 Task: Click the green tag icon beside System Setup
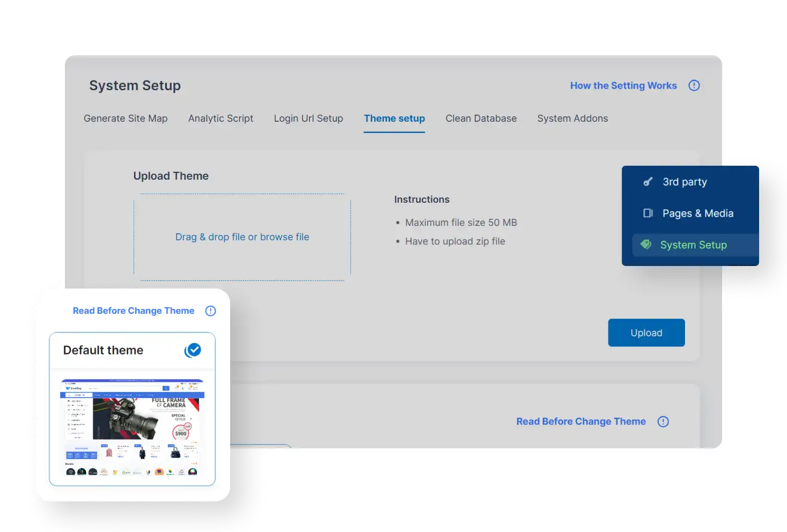646,245
